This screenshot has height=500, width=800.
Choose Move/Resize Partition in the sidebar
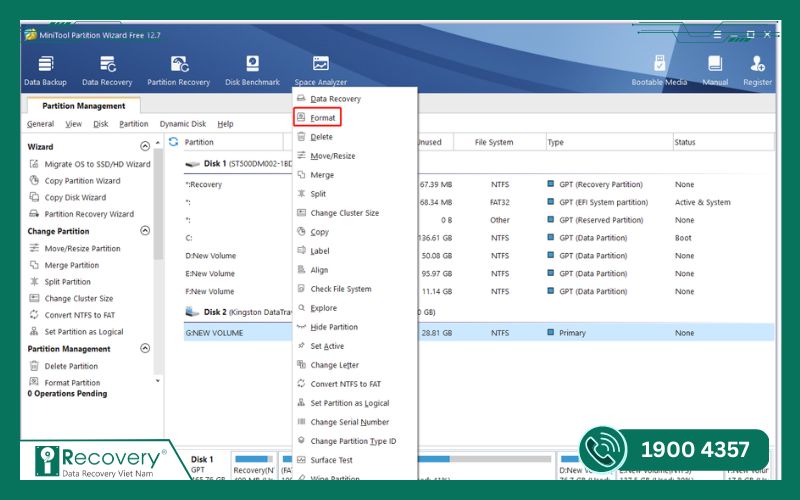pos(76,248)
